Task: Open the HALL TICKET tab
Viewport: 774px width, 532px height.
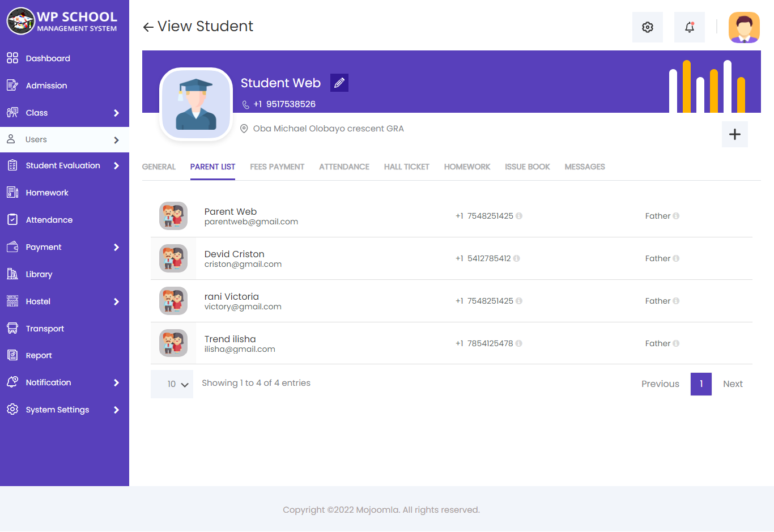Action: [x=406, y=167]
